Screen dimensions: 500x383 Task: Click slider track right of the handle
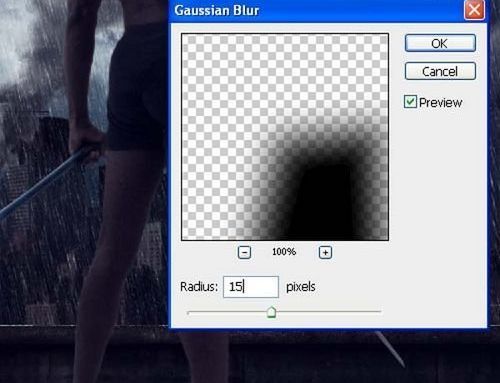pos(328,312)
